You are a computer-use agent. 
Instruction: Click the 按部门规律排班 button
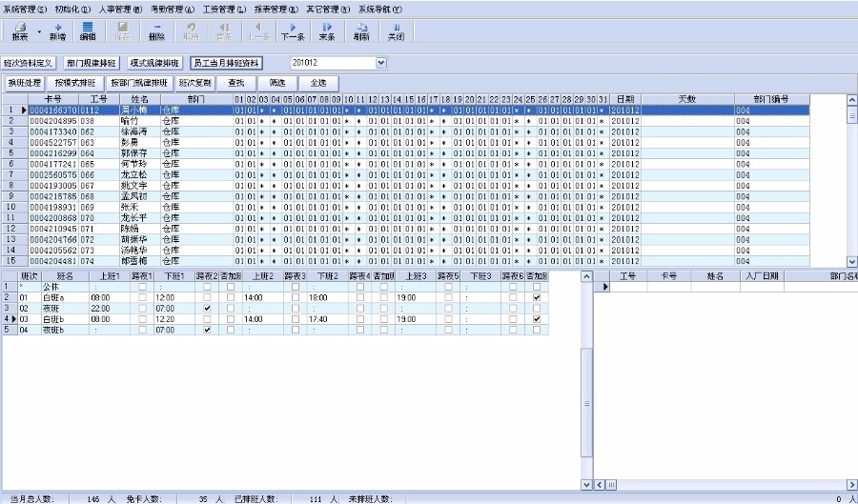click(x=139, y=84)
